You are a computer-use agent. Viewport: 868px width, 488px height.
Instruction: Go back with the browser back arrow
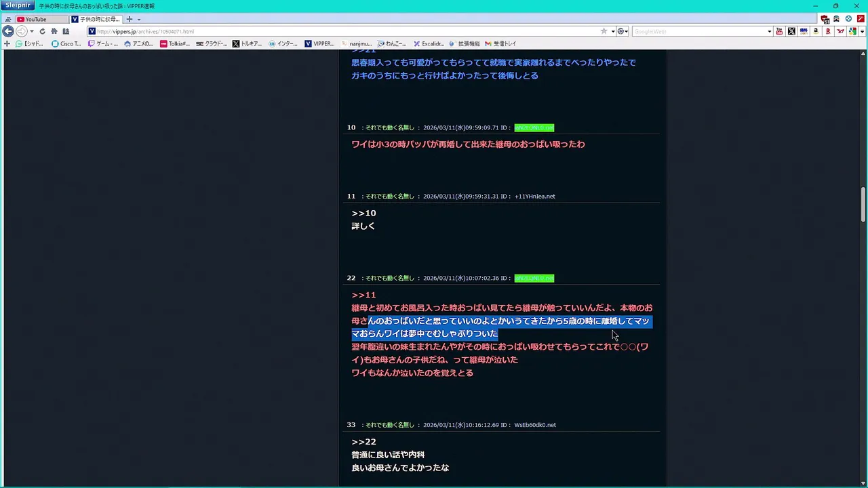tap(8, 31)
